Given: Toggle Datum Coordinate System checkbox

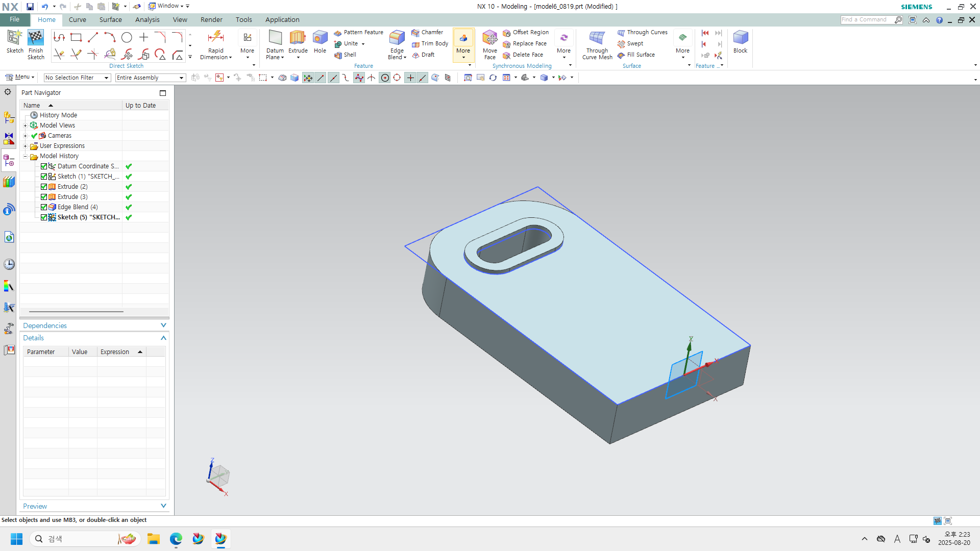Looking at the screenshot, I should click(44, 166).
